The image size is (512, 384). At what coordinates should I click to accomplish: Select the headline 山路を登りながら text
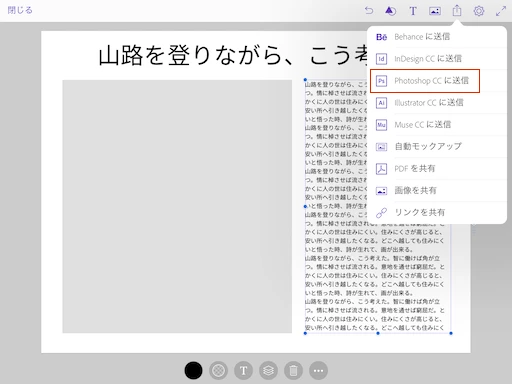click(x=233, y=55)
